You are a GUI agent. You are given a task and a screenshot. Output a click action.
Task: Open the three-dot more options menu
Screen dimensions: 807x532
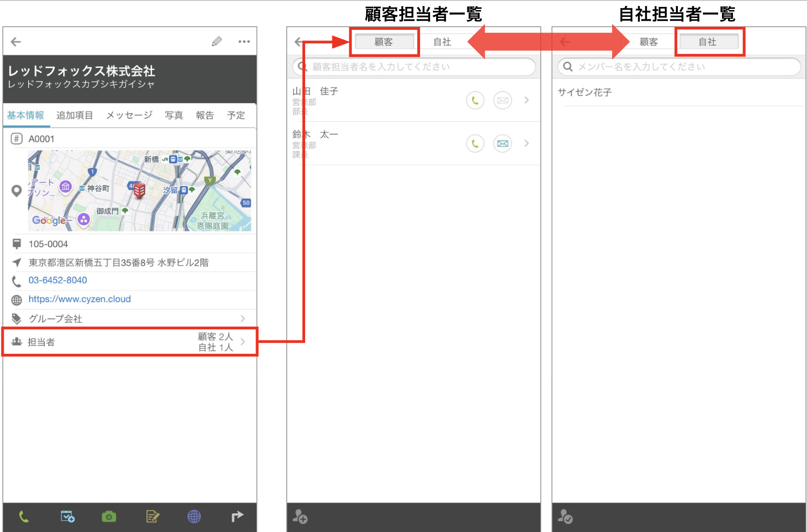244,42
